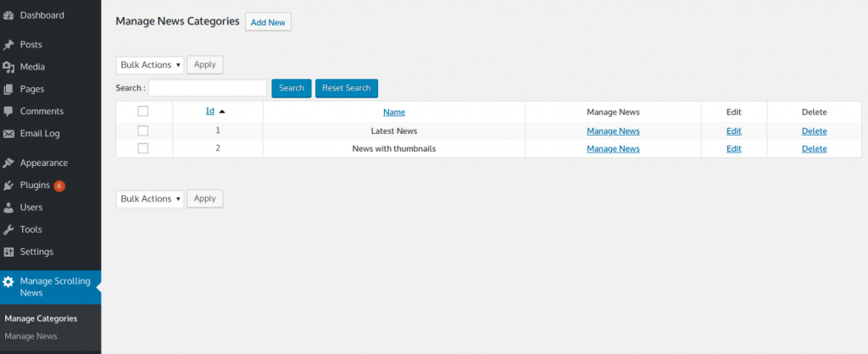Viewport: 868px width, 354px height.
Task: Sort the table by Name column link
Action: (x=394, y=113)
